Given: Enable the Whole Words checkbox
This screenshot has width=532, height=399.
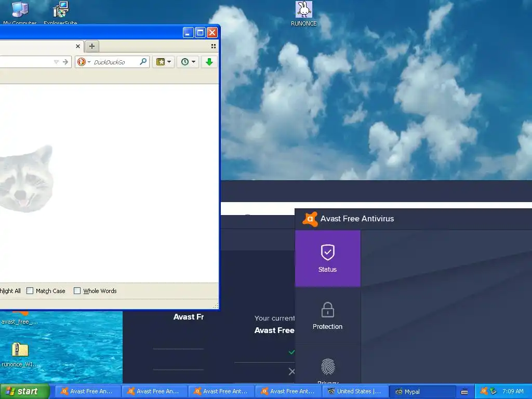Looking at the screenshot, I should [77, 291].
